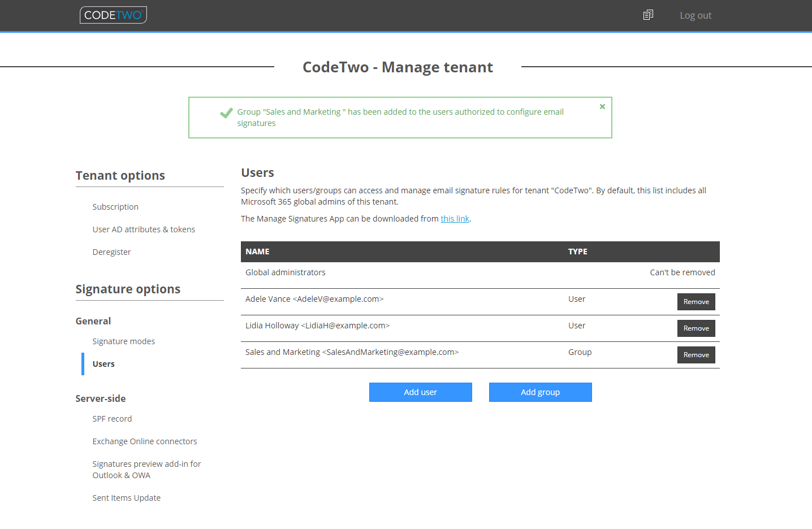Click the CodeTwo logo
812x529 pixels.
(113, 15)
